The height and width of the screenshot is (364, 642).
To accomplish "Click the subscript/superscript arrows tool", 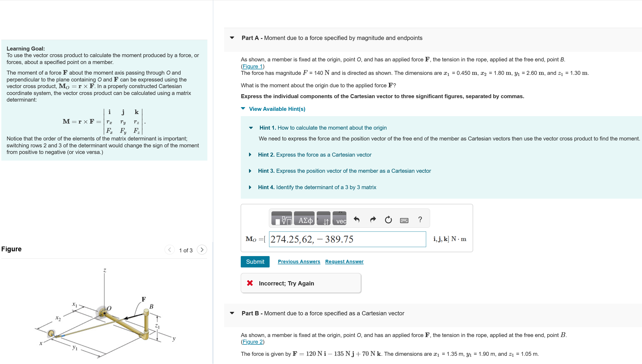I will (324, 219).
